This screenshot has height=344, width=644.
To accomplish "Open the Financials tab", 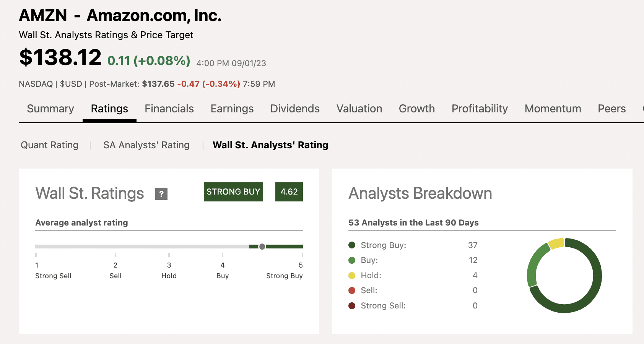I will coord(169,109).
